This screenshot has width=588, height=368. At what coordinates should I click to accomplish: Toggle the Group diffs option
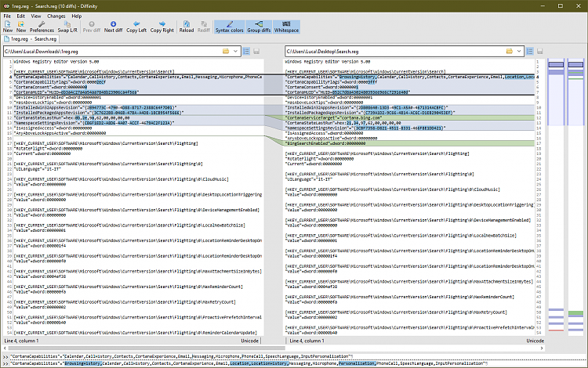tap(260, 27)
